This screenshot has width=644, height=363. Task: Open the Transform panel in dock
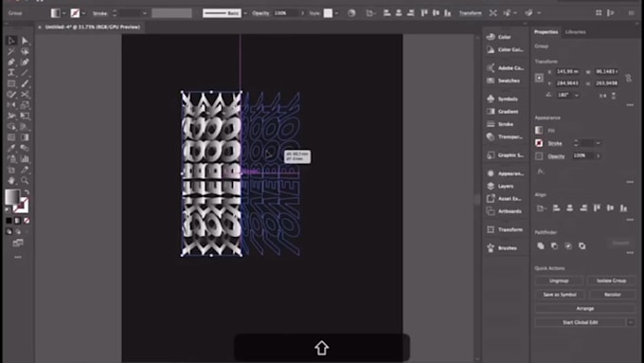coord(505,229)
